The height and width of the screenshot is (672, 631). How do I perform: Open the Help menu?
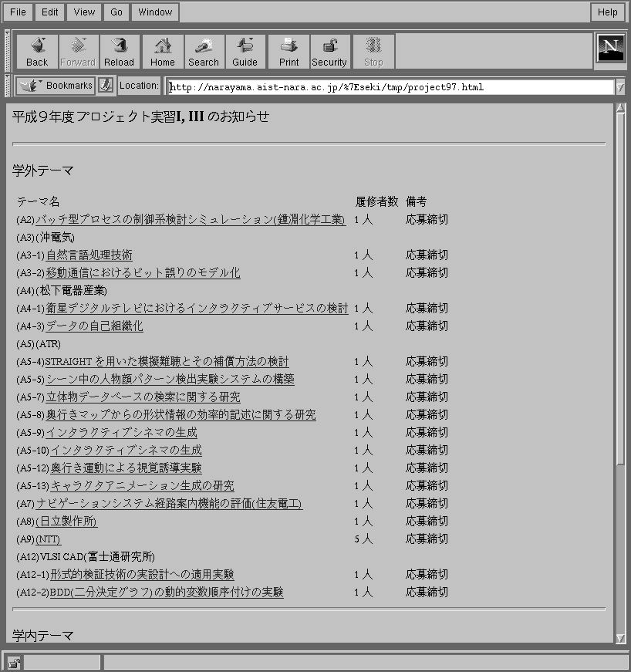(607, 12)
